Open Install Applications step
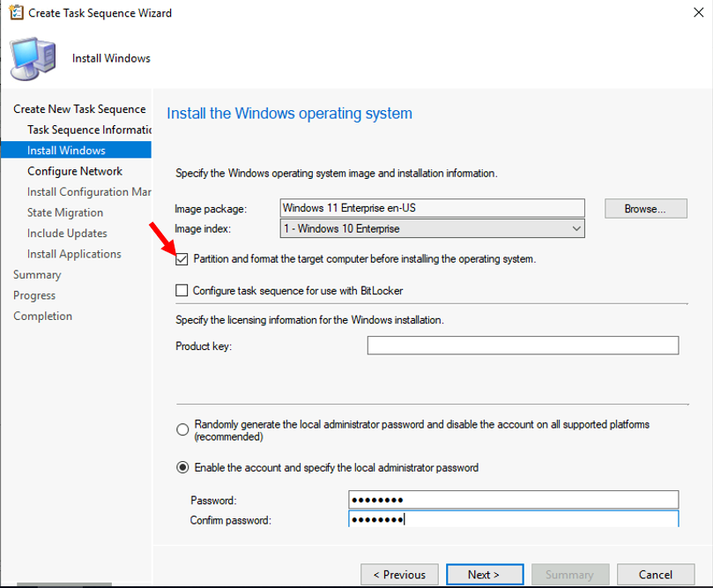The image size is (713, 588). tap(74, 254)
